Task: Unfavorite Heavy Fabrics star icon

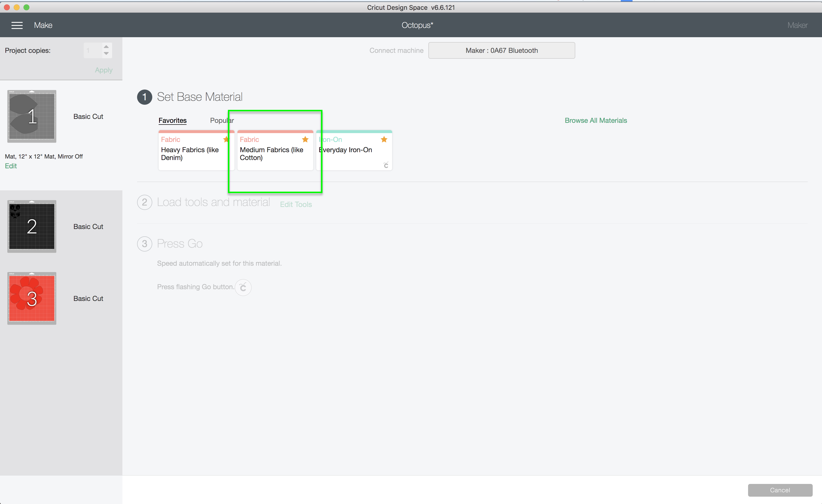Action: pyautogui.click(x=226, y=139)
